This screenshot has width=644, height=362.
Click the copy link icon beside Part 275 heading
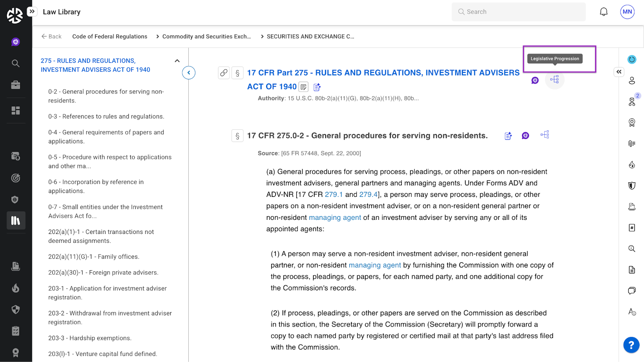pos(224,73)
